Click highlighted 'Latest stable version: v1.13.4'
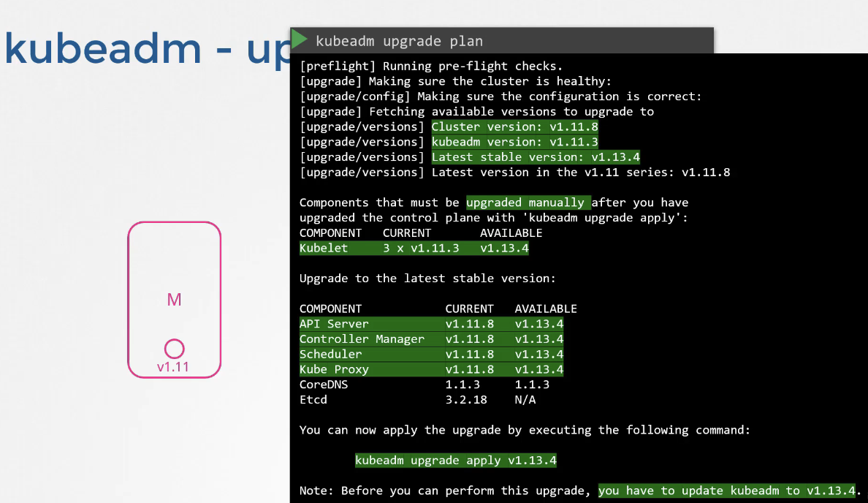This screenshot has height=503, width=868. 536,157
